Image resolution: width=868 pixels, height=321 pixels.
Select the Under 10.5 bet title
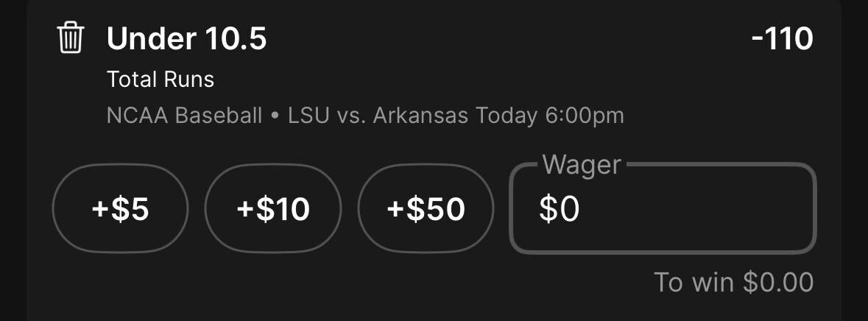pos(186,39)
